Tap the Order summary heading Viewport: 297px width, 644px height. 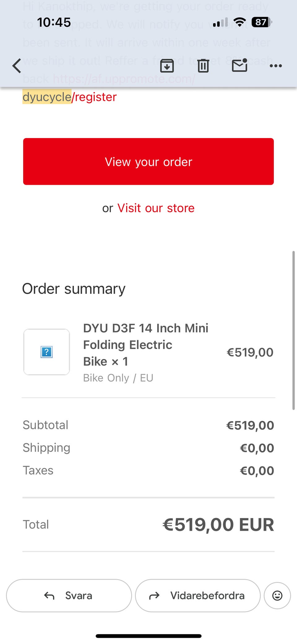pos(74,289)
